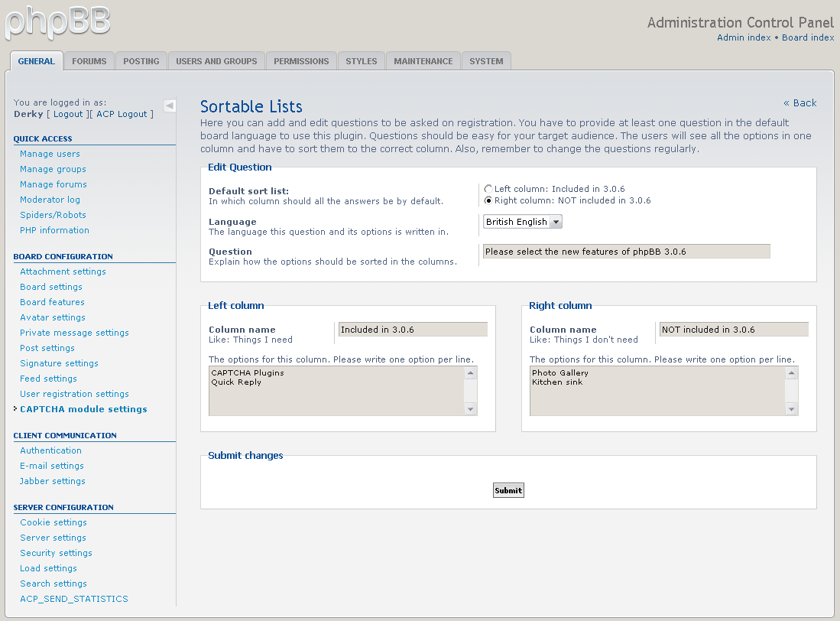Go to the Permissions tab

point(301,61)
